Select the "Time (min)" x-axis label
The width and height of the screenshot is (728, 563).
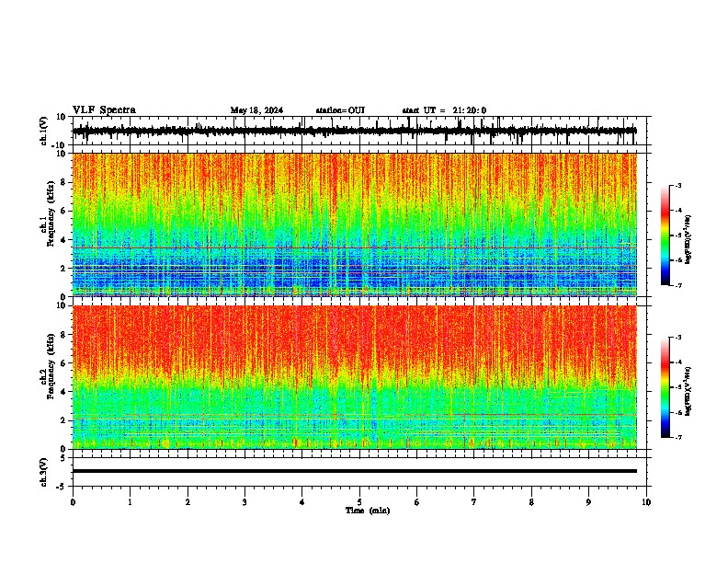tap(368, 511)
